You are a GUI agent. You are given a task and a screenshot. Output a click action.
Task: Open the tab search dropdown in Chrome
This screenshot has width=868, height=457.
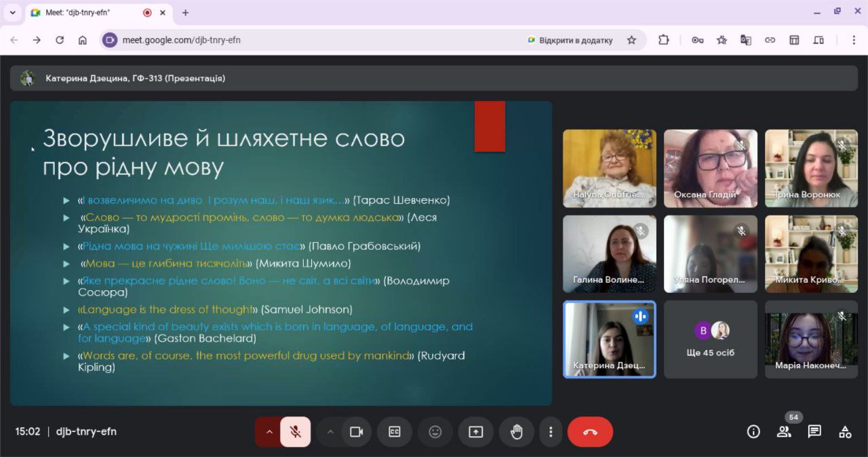click(12, 12)
